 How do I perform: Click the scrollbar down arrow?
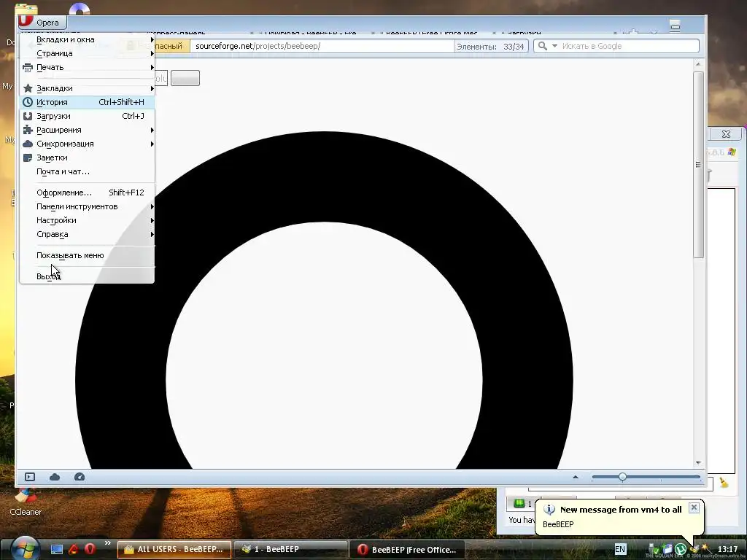pos(698,463)
